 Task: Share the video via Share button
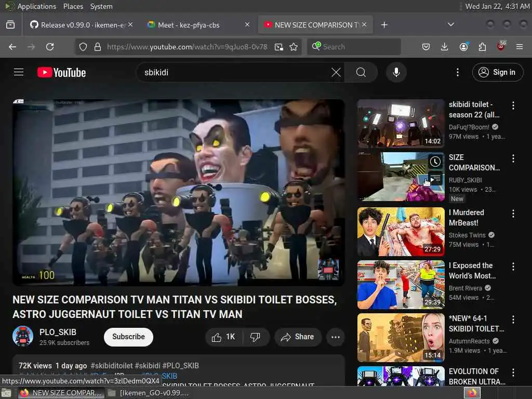tap(298, 337)
